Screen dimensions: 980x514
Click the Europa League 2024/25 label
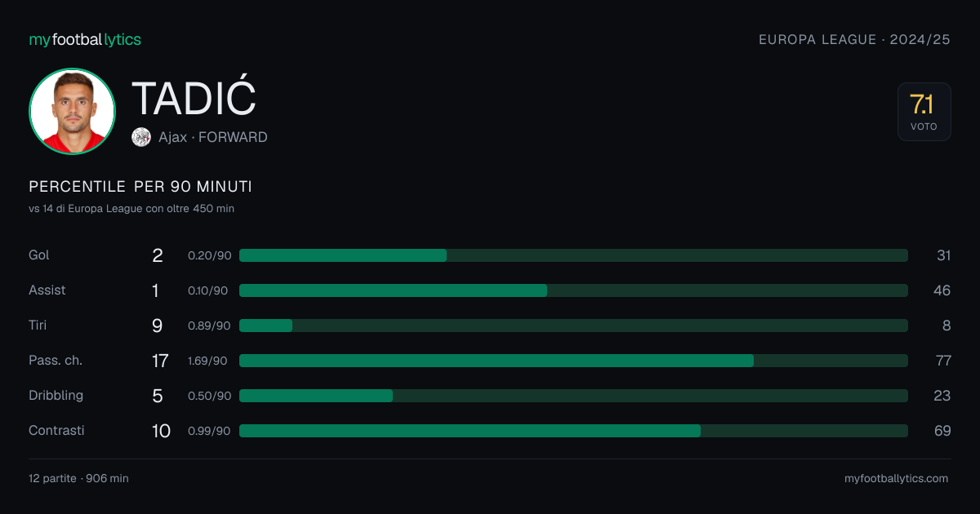854,39
